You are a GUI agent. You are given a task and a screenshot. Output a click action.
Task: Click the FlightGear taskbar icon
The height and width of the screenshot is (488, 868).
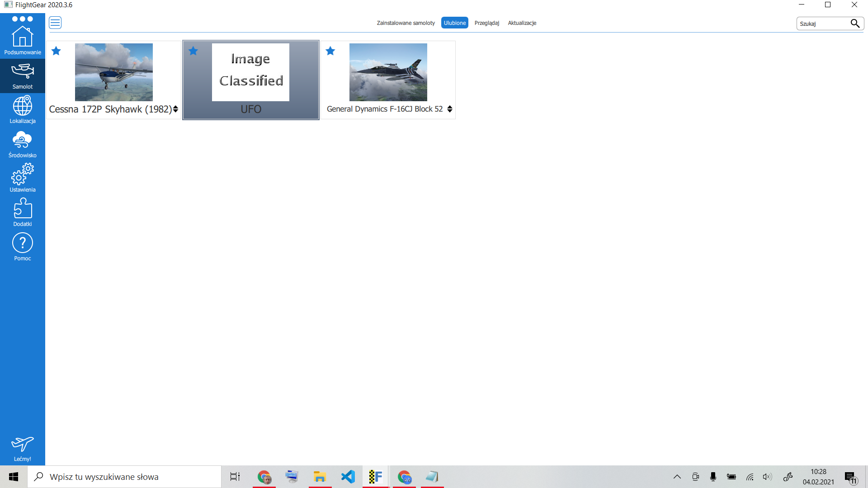coord(376,477)
